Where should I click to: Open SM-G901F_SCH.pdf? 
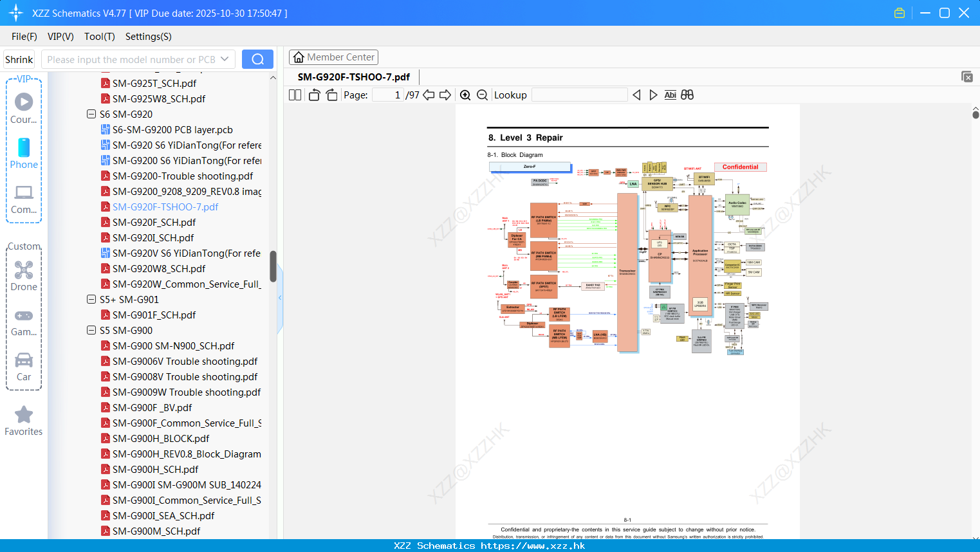pos(154,315)
